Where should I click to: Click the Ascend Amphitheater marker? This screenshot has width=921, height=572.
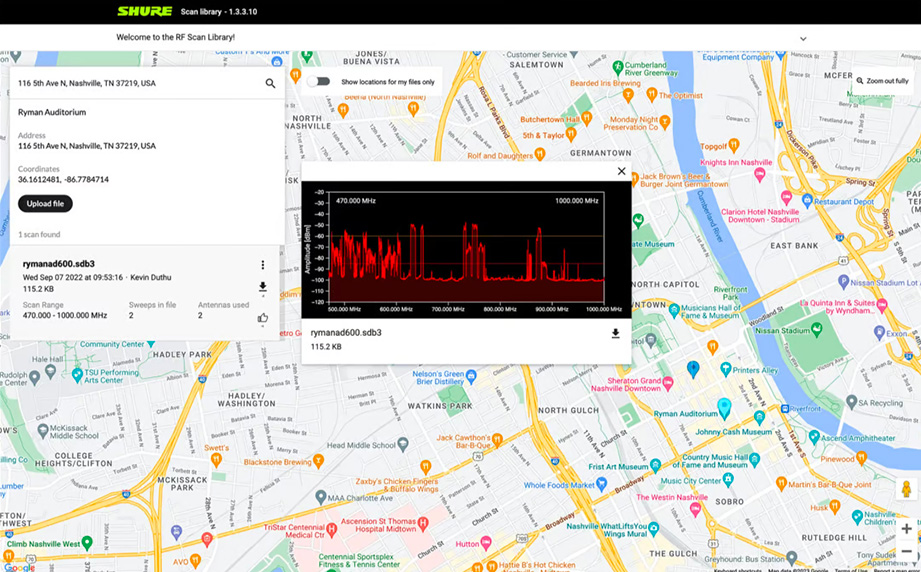click(814, 438)
